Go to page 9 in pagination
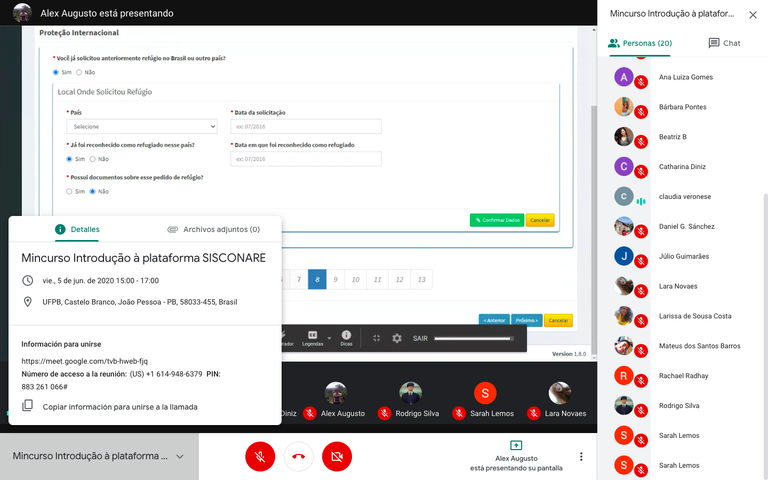Screen dimensions: 768x480 pyautogui.click(x=336, y=279)
